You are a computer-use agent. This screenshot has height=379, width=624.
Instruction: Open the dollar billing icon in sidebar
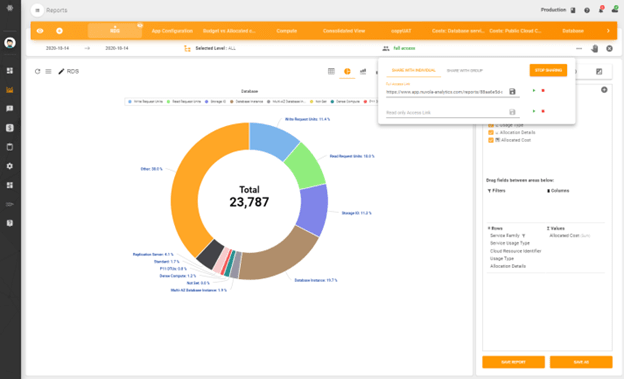point(10,128)
